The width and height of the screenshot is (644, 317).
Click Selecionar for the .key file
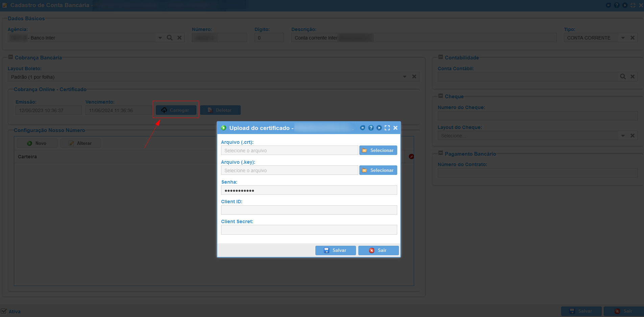click(x=378, y=170)
